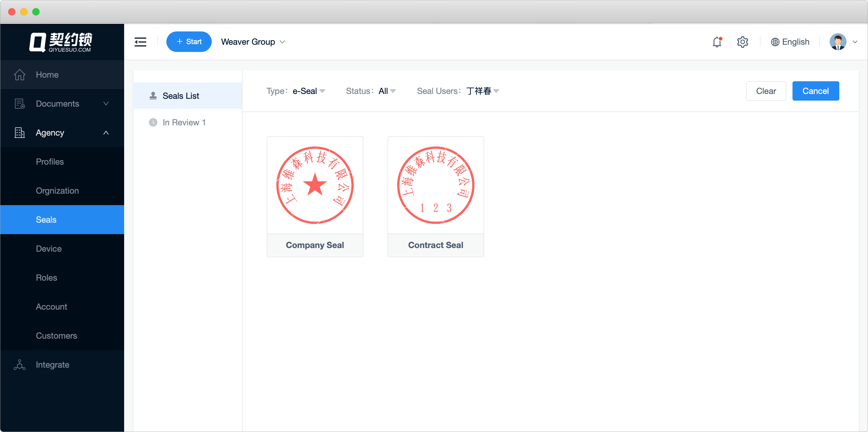Open the Weaver Group company dropdown
Viewport: 868px width, 432px height.
253,42
